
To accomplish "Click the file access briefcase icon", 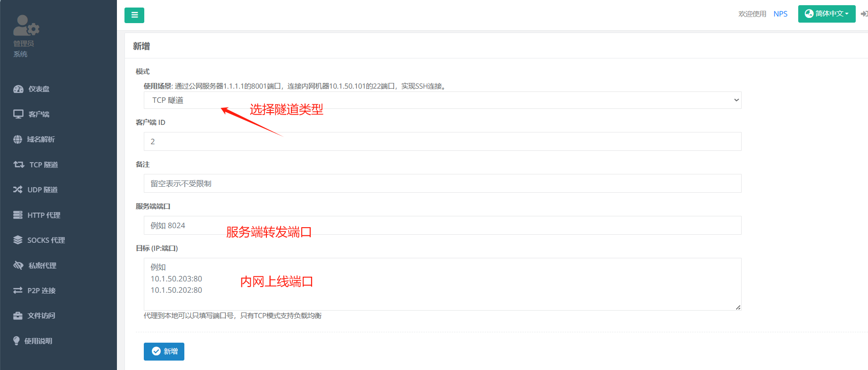I will tap(18, 316).
